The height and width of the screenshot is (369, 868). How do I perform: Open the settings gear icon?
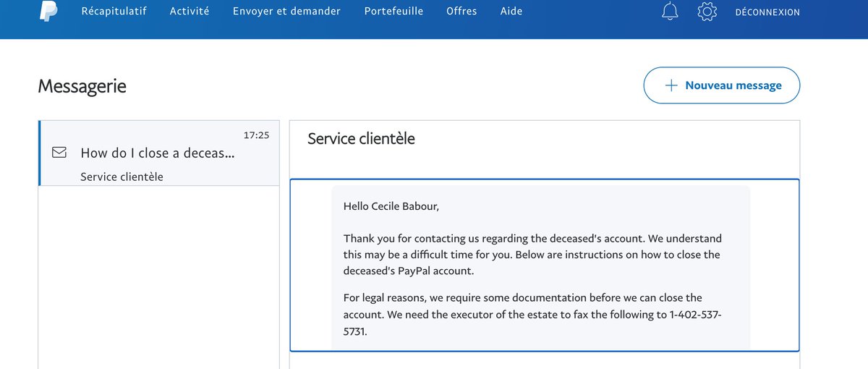pyautogui.click(x=707, y=12)
